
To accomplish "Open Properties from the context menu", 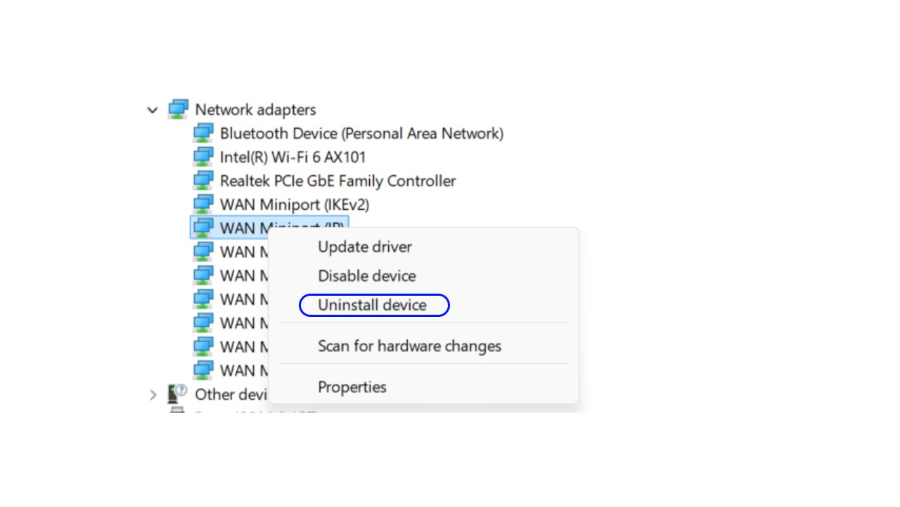I will [352, 387].
